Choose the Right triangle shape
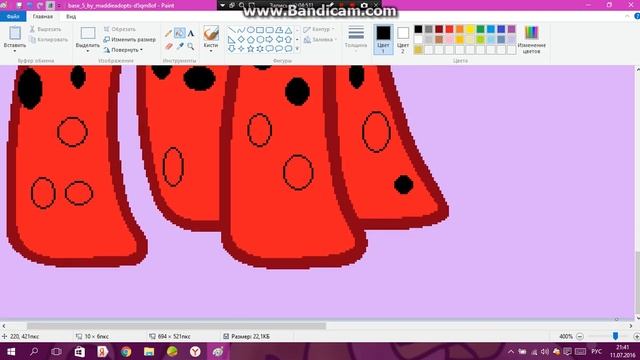The image size is (640, 360). click(231, 40)
